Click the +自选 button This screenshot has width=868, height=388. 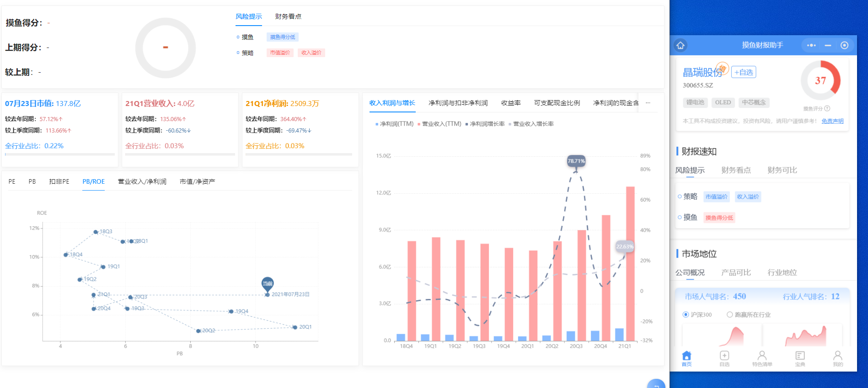coord(744,72)
